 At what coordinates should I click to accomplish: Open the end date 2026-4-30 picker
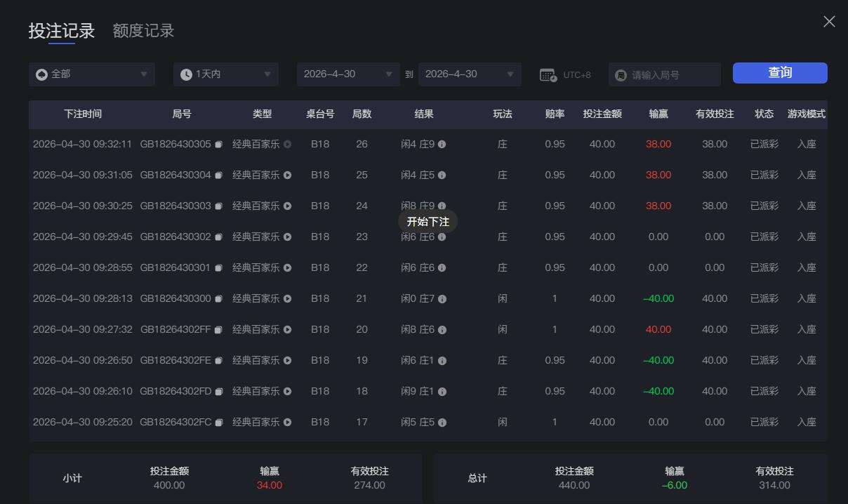tap(470, 74)
